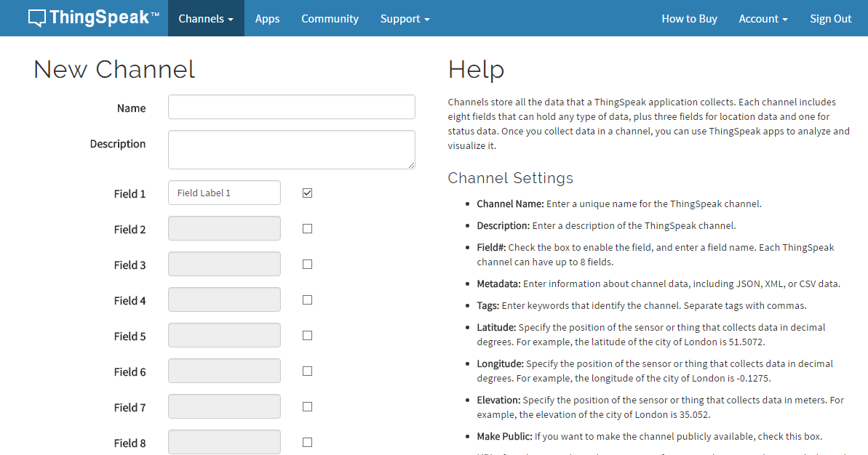Viewport: 868px width, 455px height.
Task: Click the ThingSpeak logo icon
Action: point(38,18)
